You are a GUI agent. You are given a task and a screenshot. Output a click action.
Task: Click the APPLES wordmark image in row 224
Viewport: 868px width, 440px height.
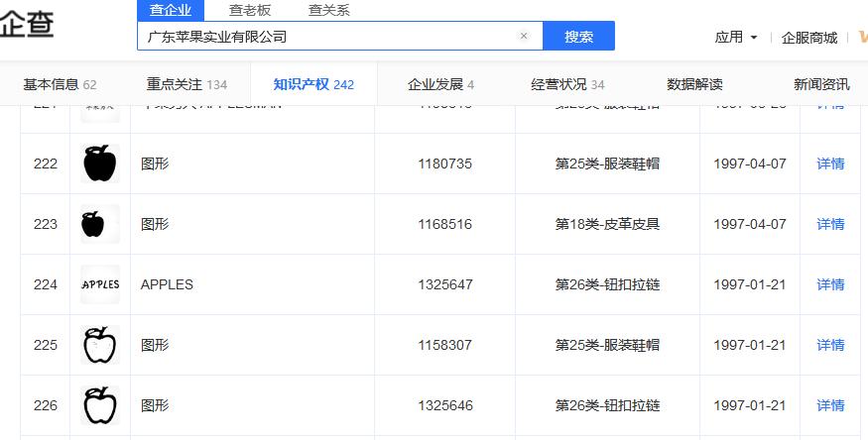coord(100,284)
